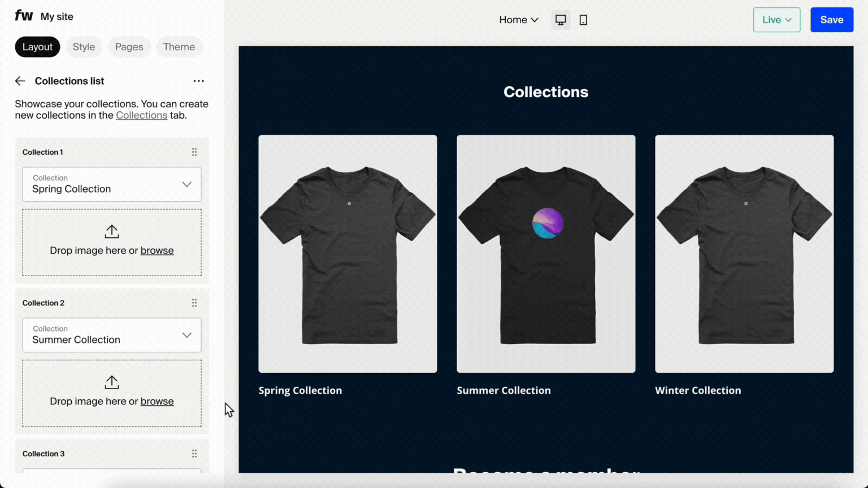Screen dimensions: 868x488
Task: Open the Live publish dropdown
Action: click(776, 19)
